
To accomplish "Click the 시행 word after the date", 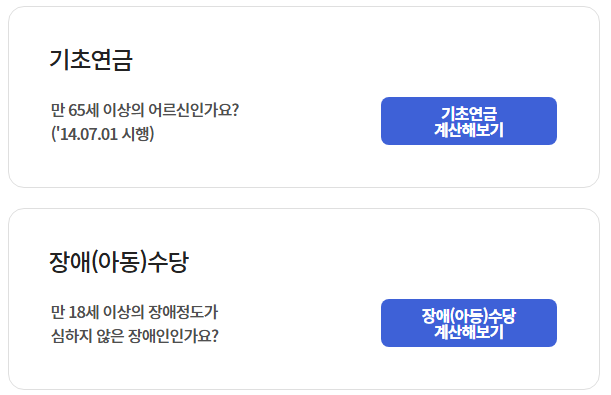I will coord(136,134).
